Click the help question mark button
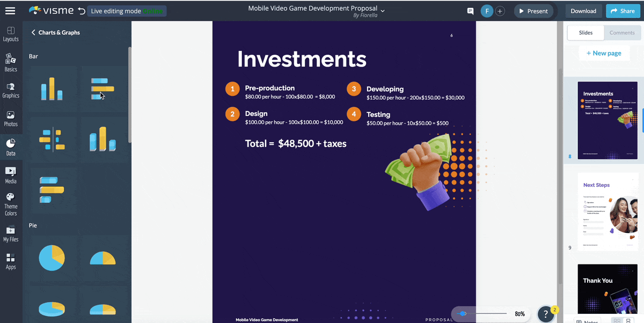Viewport: 644px width, 323px height. (x=546, y=313)
